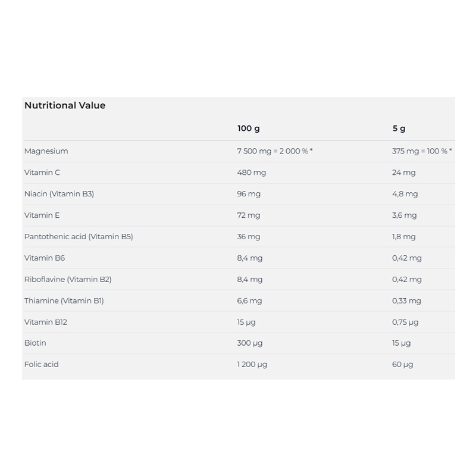Click the Riboflavine (Vitamin B2) label

click(68, 279)
